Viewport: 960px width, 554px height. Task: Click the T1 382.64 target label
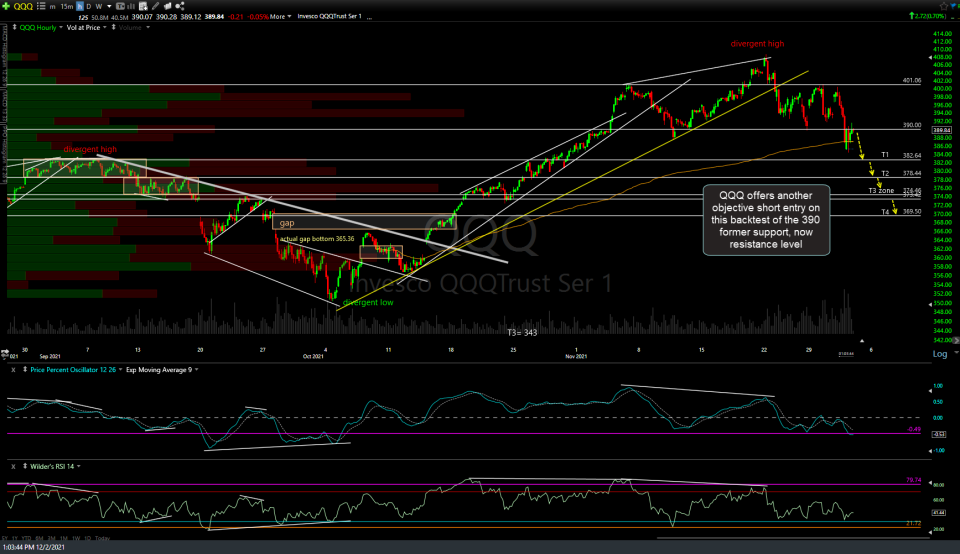(901, 155)
